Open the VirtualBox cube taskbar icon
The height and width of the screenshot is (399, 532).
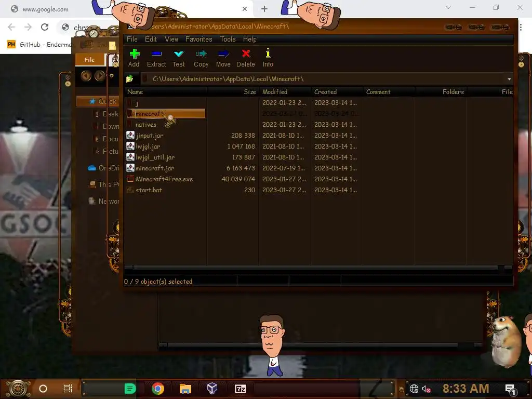click(212, 389)
